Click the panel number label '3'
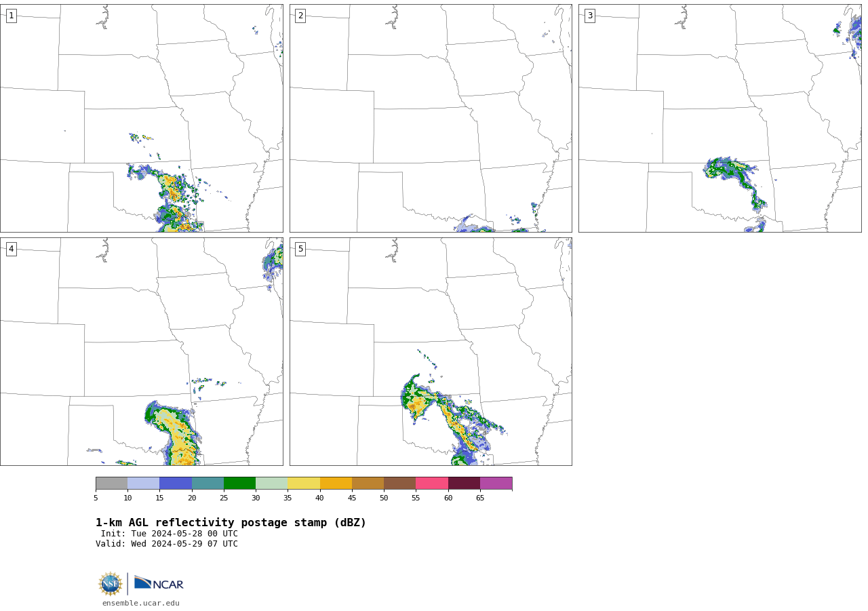Screen dimensions: 868x611 (589, 16)
